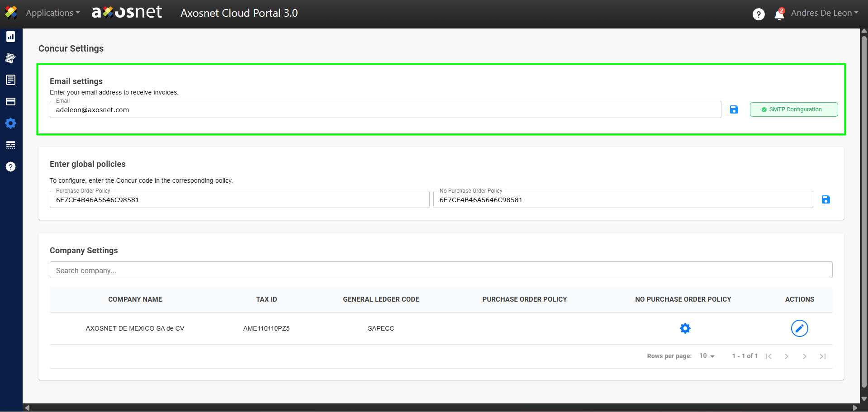Click the COMPANY NAME column header
Image resolution: width=868 pixels, height=412 pixels.
[135, 299]
